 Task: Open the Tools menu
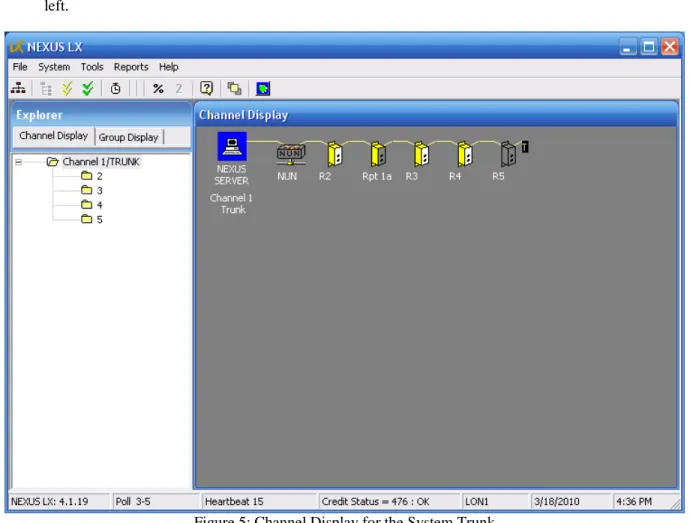point(92,67)
